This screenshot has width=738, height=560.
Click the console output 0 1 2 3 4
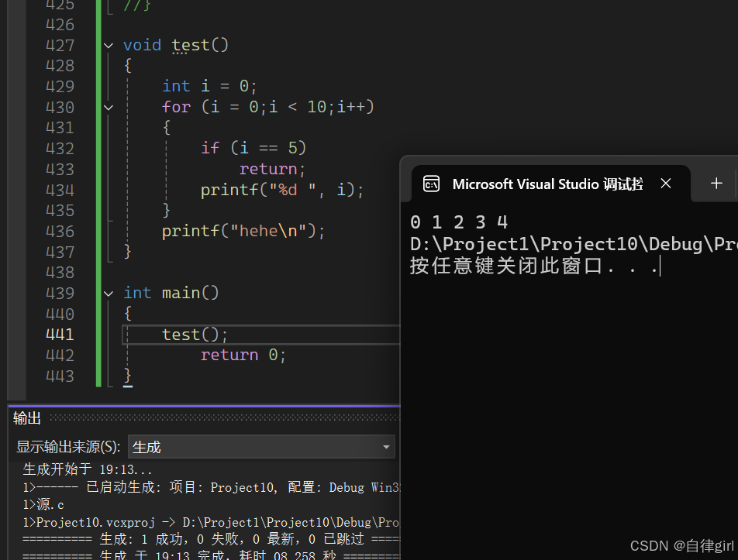(x=459, y=222)
